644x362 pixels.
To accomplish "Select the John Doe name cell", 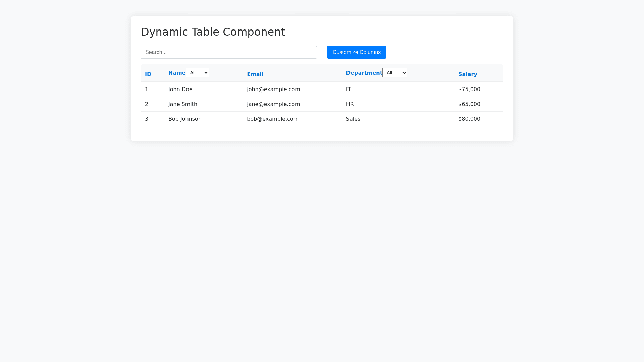I will pos(180,89).
